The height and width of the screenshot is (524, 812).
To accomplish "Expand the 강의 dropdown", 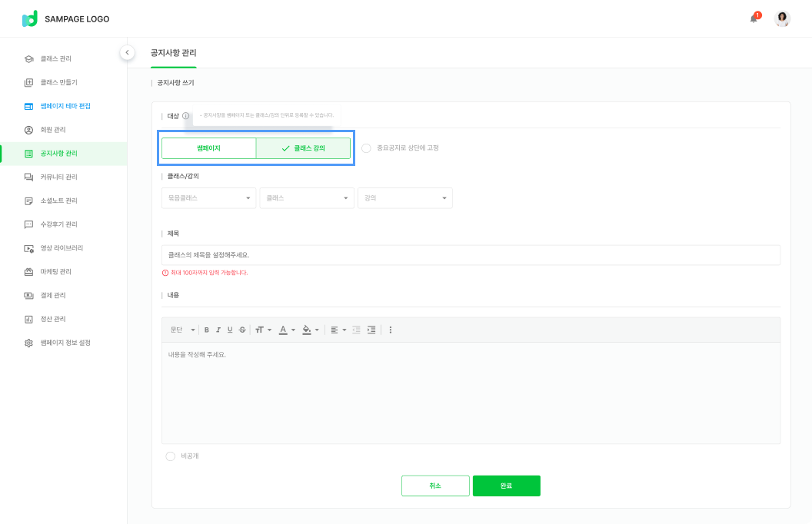I will click(x=404, y=198).
